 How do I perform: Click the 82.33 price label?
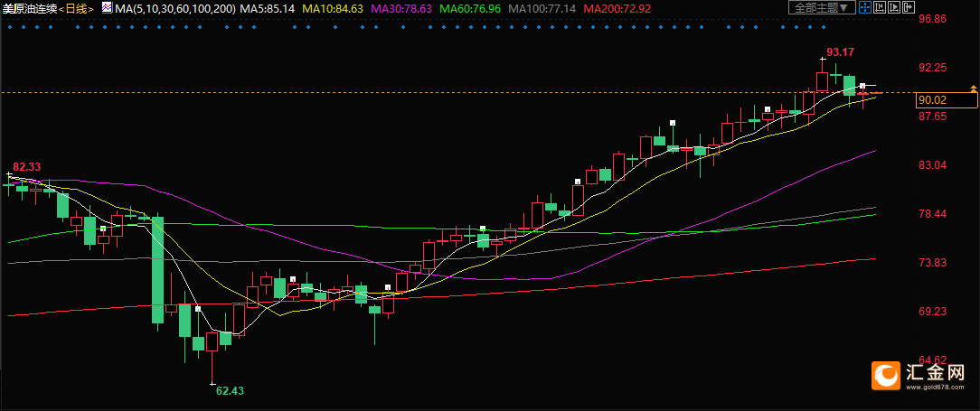point(27,167)
